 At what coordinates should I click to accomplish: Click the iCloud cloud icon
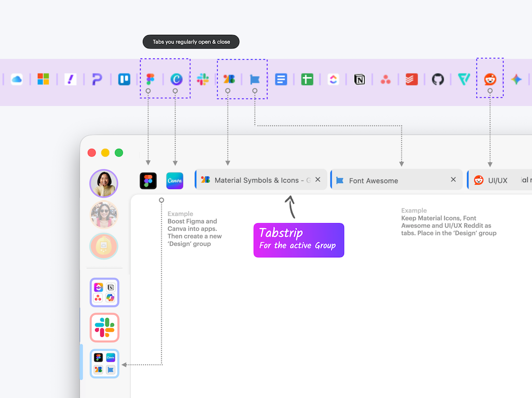[x=17, y=79]
